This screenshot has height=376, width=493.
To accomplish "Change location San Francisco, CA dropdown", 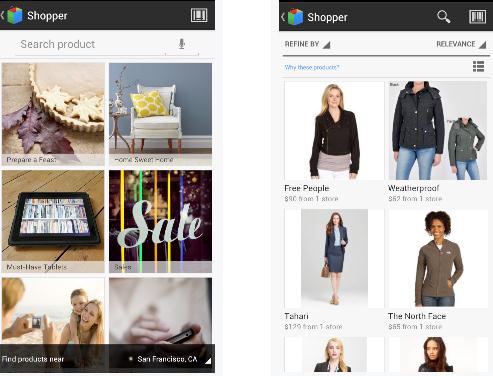I will [x=170, y=359].
